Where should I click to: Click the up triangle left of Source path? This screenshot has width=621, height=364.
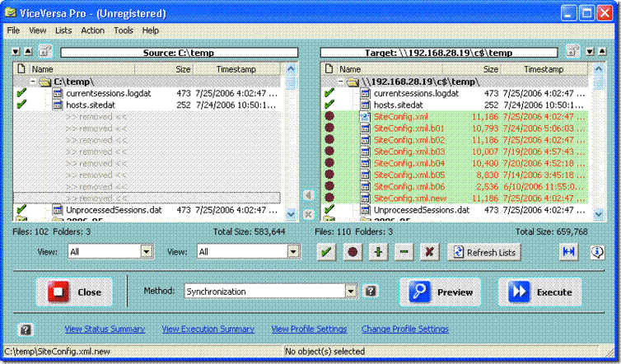[x=28, y=52]
